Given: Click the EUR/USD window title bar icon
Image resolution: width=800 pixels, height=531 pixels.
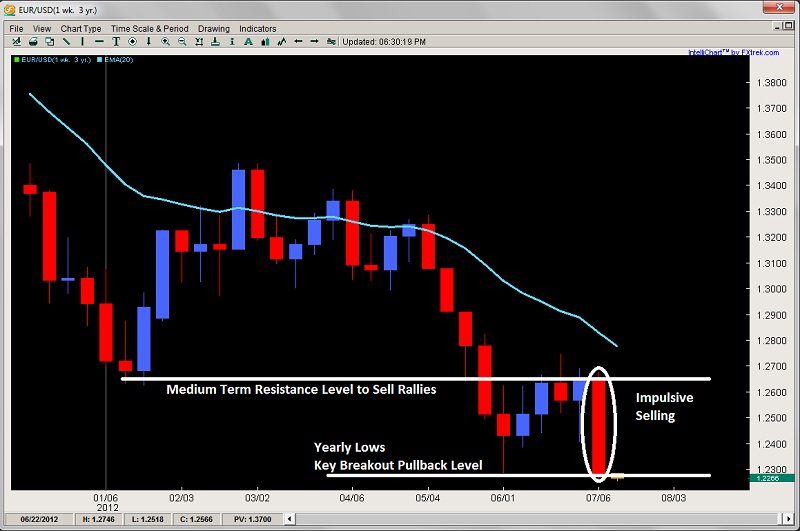Looking at the screenshot, I should click(9, 10).
